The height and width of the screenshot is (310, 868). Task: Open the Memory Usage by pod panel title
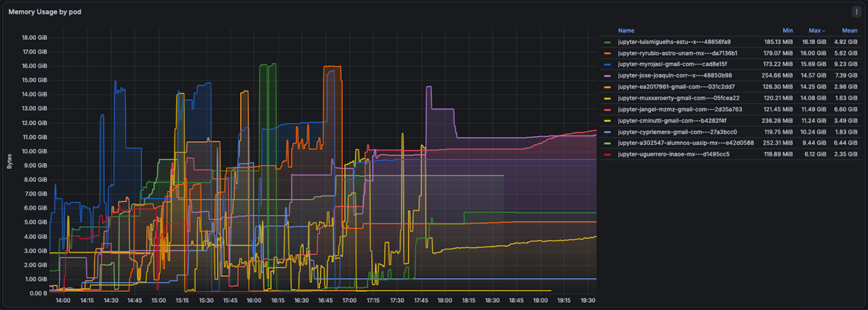pyautogui.click(x=45, y=12)
